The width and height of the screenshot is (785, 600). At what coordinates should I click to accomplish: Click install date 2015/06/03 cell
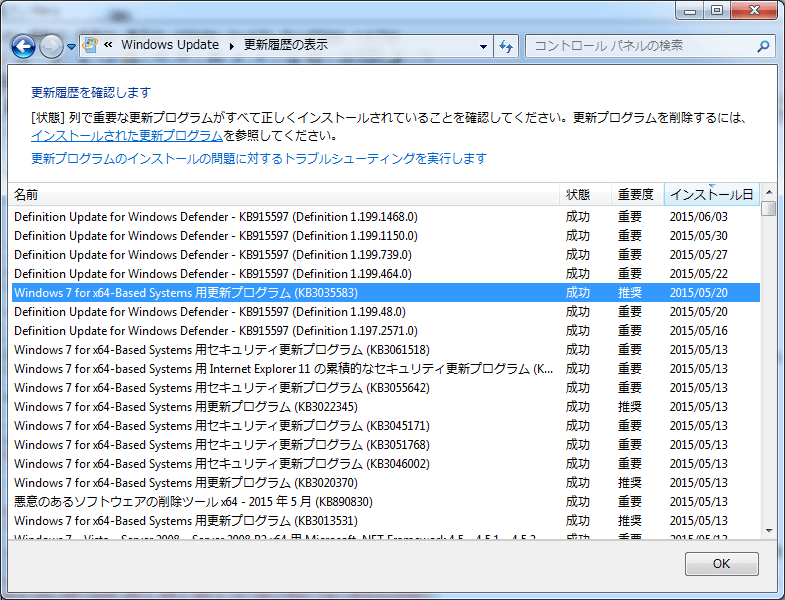(698, 217)
